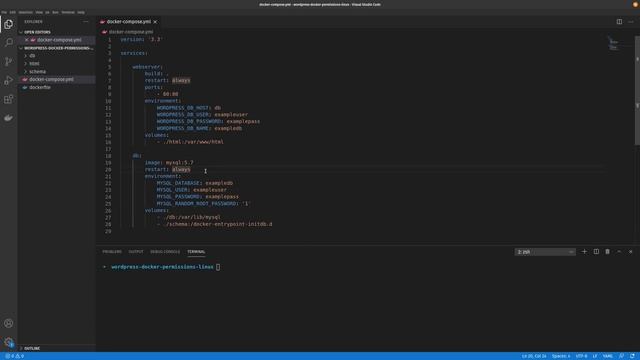Click the './html:/var/www/html' volume line
This screenshot has height=360, width=640.
[193, 142]
